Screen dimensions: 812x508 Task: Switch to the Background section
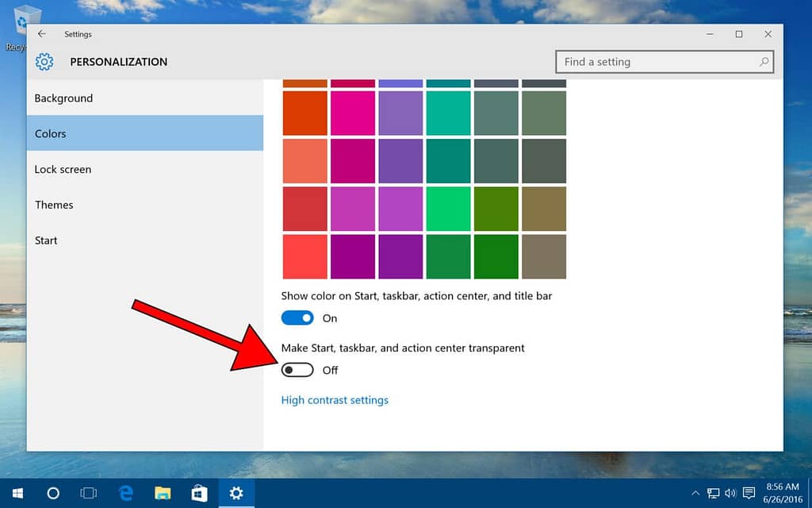coord(63,98)
